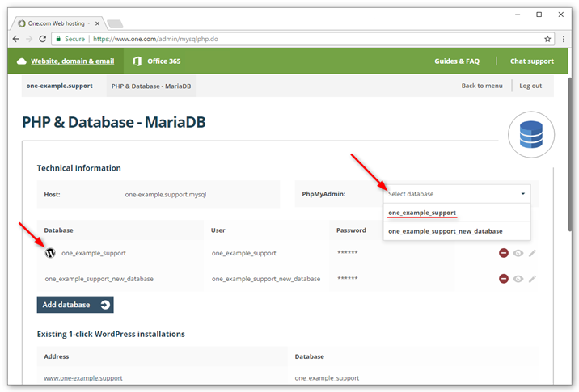Open Website, domain & email section

tap(73, 61)
